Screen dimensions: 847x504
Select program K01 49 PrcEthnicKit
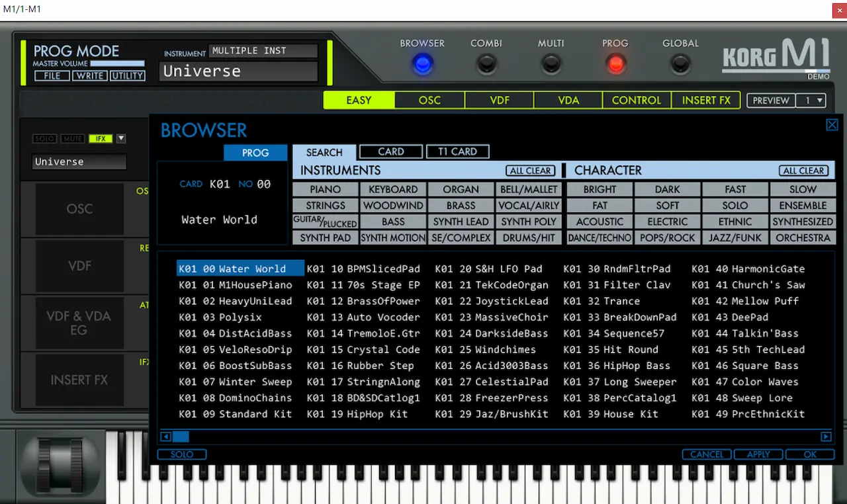click(748, 414)
